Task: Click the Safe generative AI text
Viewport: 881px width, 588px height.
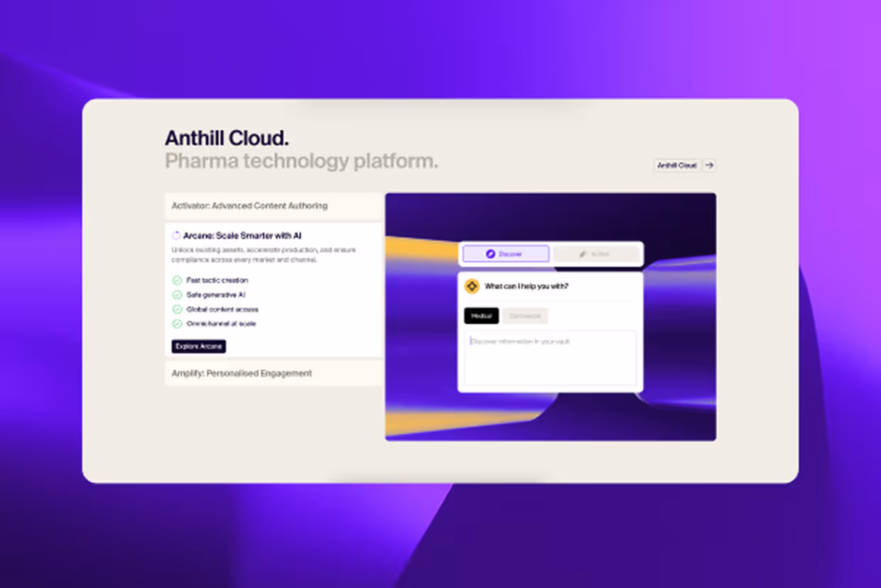Action: point(216,295)
